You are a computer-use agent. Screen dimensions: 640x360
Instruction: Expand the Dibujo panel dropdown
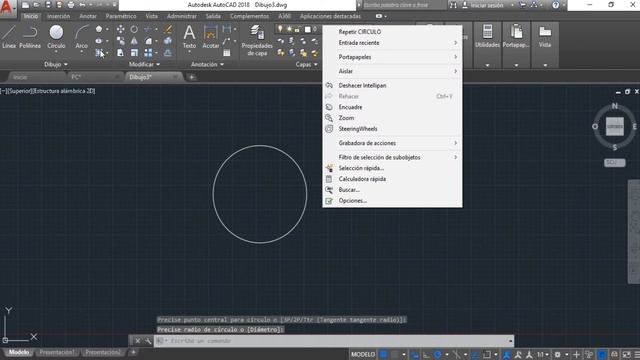coord(56,64)
